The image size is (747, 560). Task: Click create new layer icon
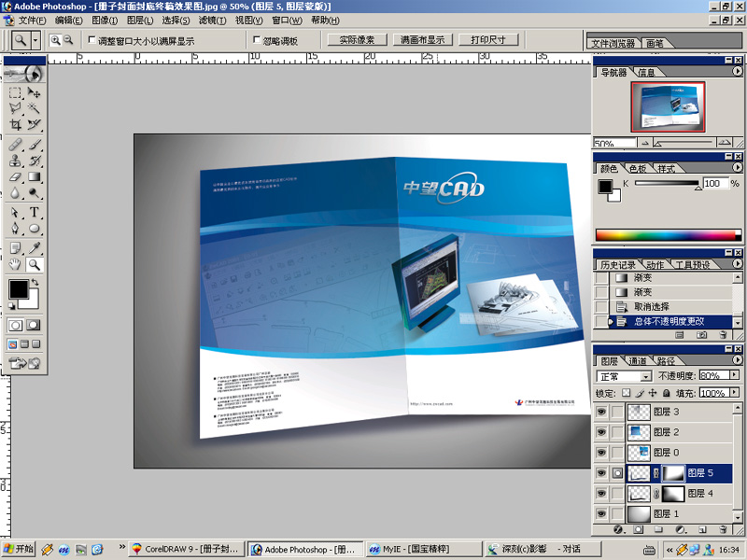pyautogui.click(x=702, y=529)
